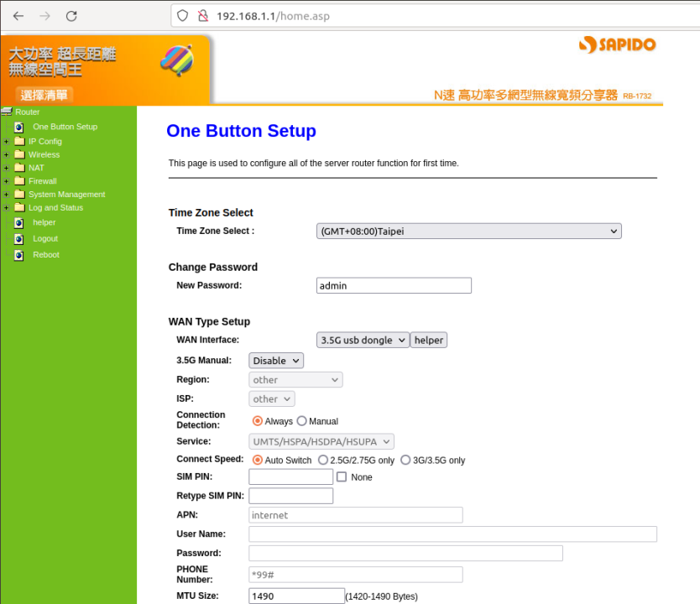Click the helper page icon in sidebar
Image resolution: width=700 pixels, height=604 pixels.
point(19,222)
